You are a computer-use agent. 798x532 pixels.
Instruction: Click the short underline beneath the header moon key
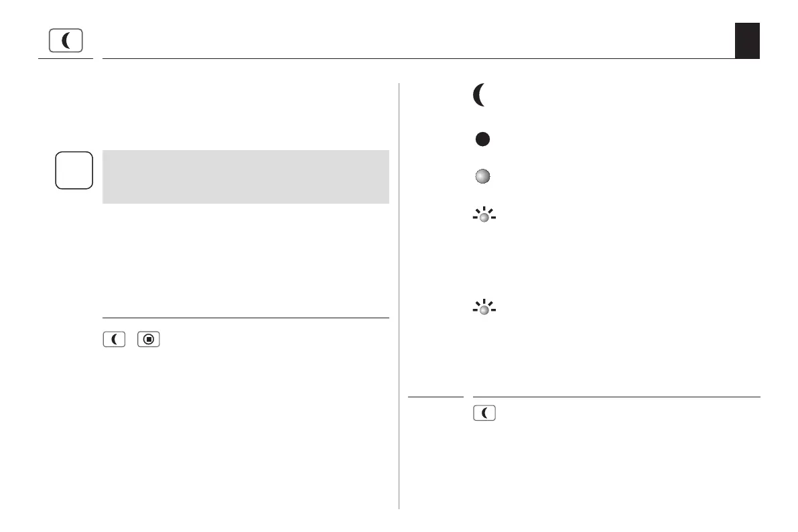click(66, 58)
